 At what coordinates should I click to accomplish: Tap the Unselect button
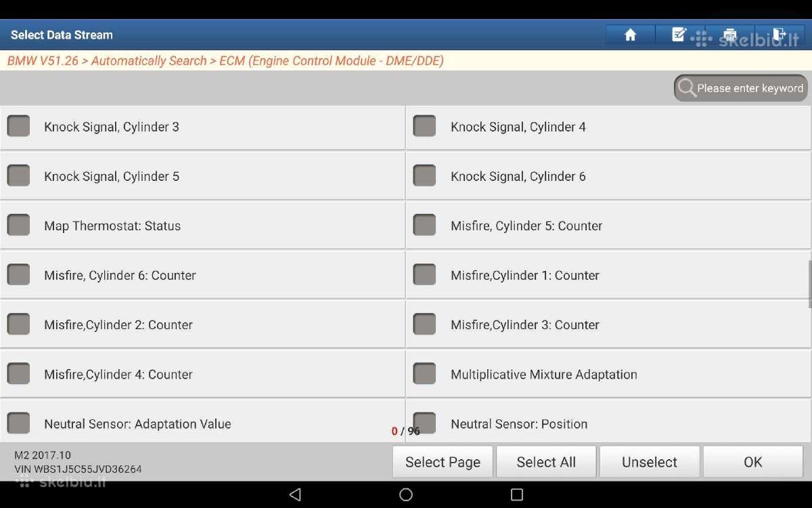[650, 462]
